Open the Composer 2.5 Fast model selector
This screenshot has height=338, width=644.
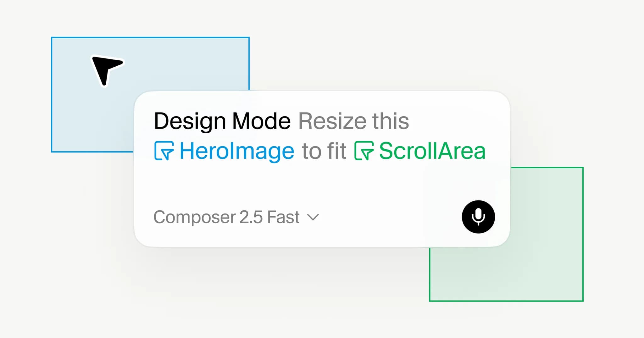(x=236, y=217)
